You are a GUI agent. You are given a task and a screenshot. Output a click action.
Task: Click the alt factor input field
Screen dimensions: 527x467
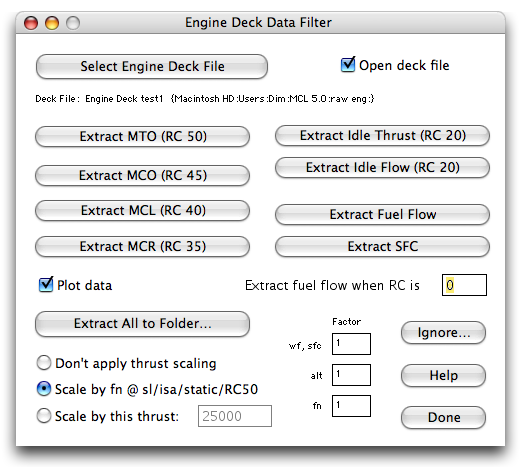coord(351,375)
